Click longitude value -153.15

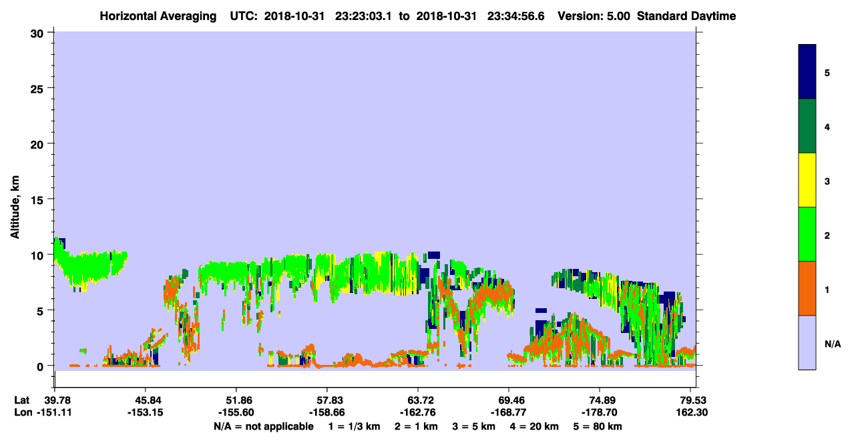tap(146, 413)
